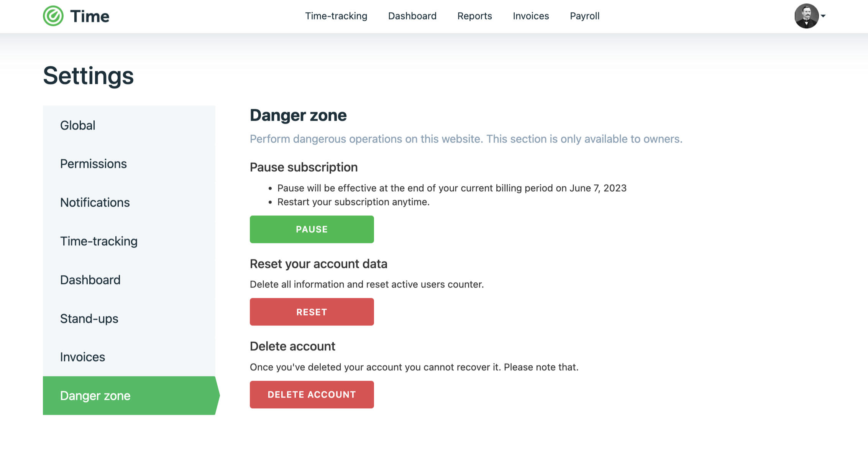
Task: Open Dashboard settings from sidebar
Action: click(90, 280)
